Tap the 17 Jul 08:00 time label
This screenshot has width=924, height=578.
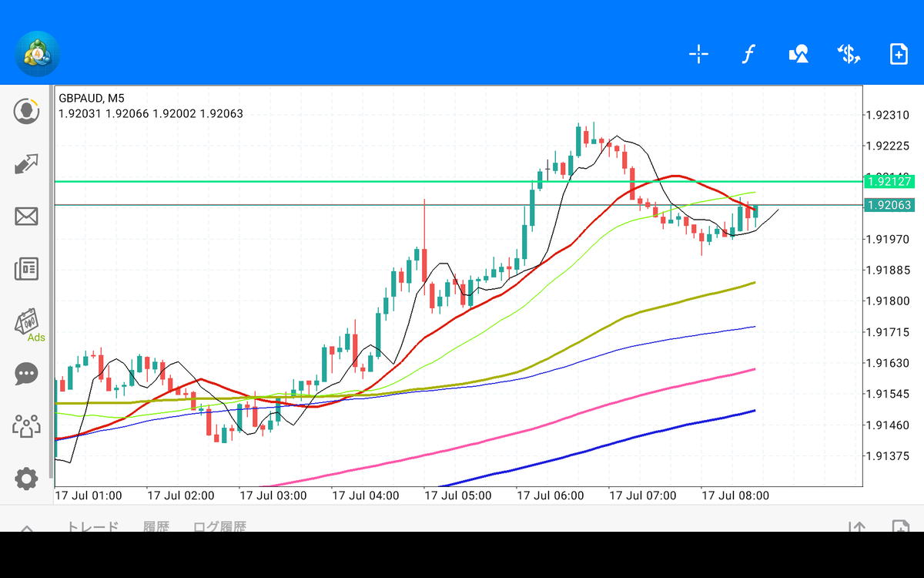coord(735,496)
